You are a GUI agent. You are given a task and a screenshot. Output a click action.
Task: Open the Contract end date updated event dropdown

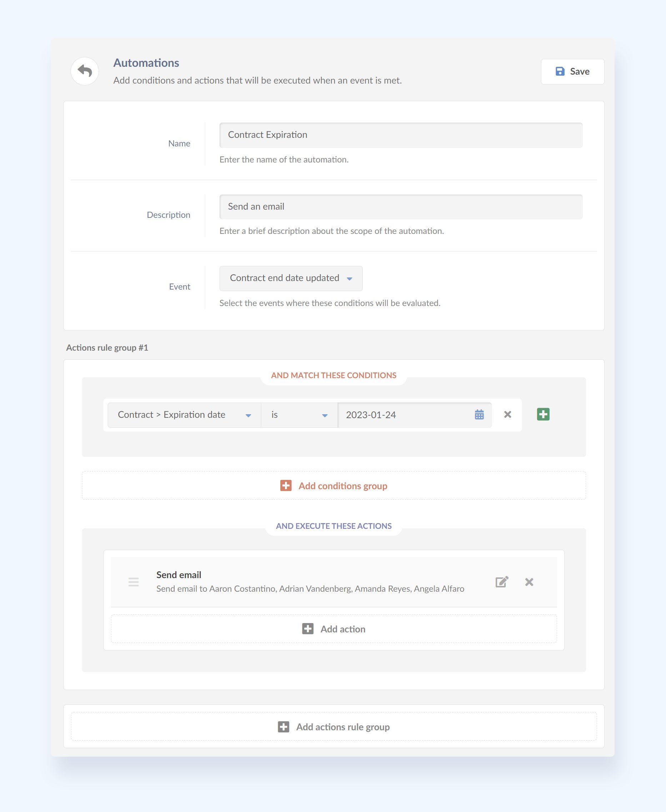tap(290, 278)
